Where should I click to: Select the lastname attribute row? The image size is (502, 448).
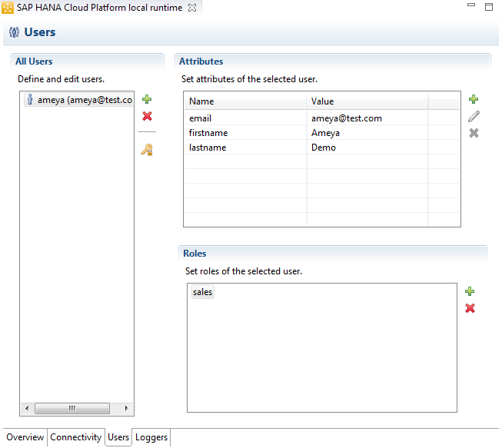point(322,148)
